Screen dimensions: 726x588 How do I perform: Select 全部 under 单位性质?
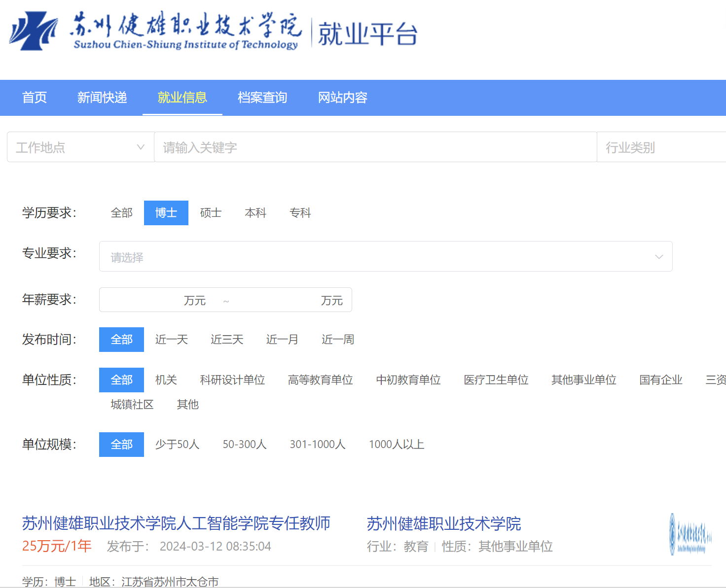click(122, 380)
